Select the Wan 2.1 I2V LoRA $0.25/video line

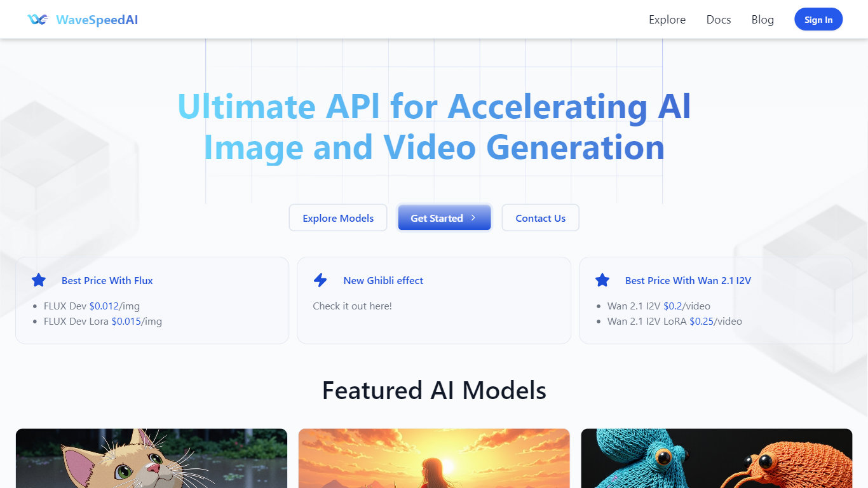point(675,321)
